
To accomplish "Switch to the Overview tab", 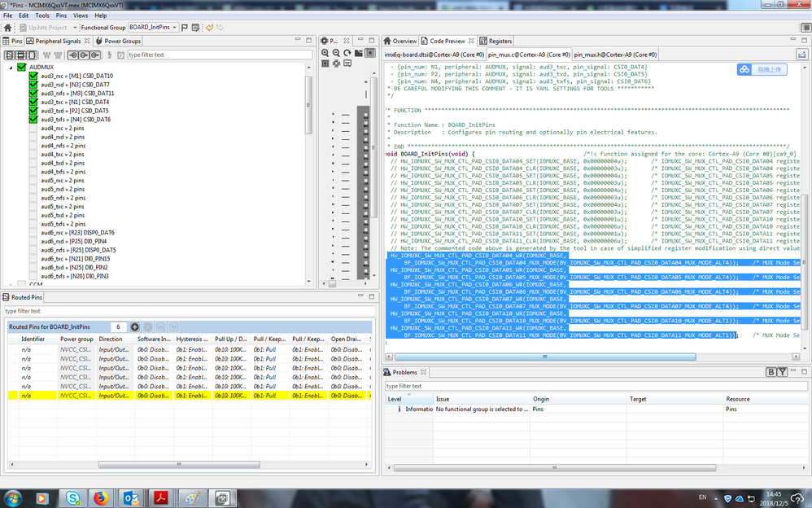I will pyautogui.click(x=399, y=41).
